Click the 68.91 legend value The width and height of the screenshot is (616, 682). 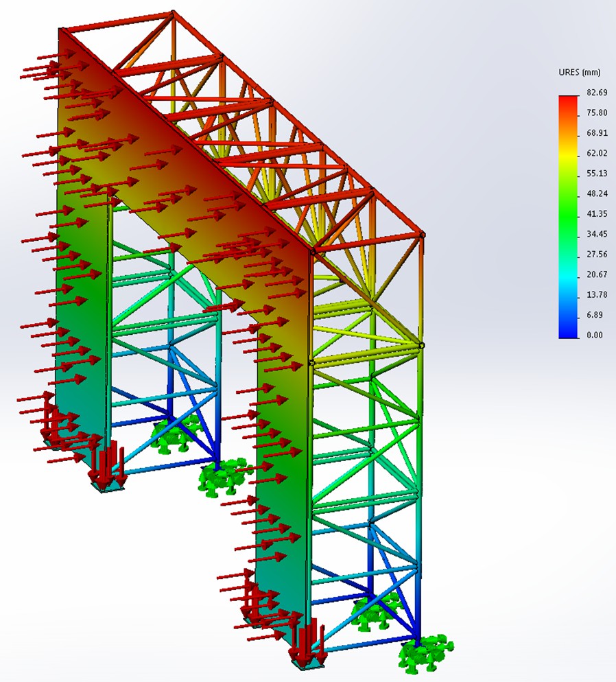(596, 133)
